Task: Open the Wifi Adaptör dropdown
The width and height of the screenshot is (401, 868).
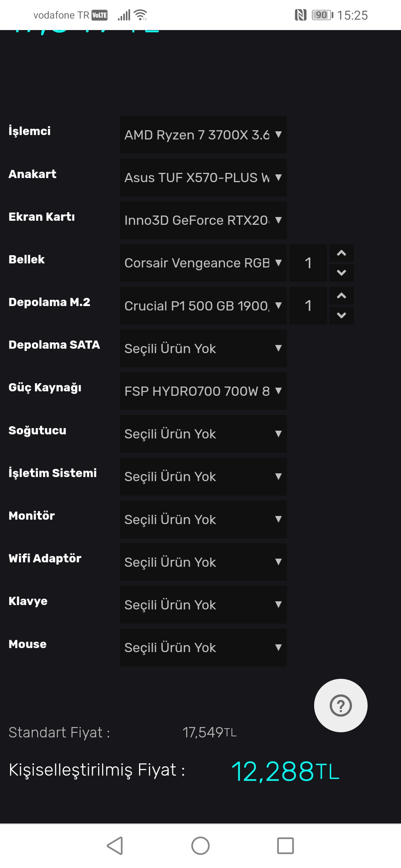Action: 203,562
